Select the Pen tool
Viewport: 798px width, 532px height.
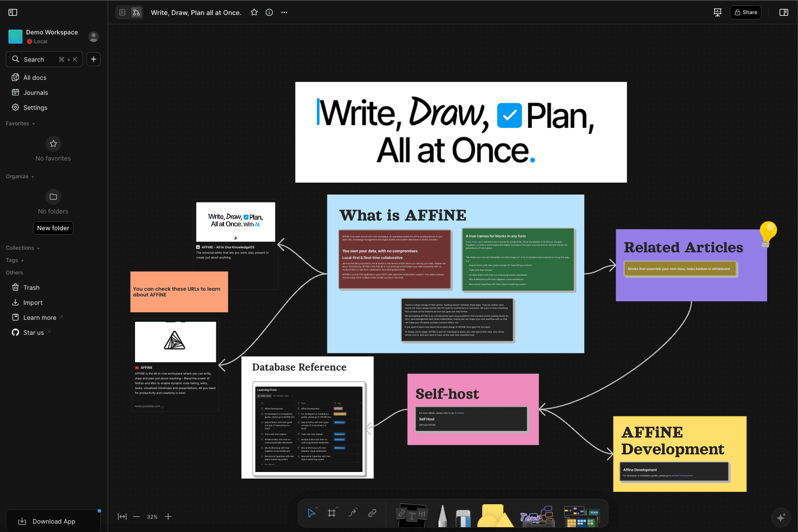click(442, 516)
